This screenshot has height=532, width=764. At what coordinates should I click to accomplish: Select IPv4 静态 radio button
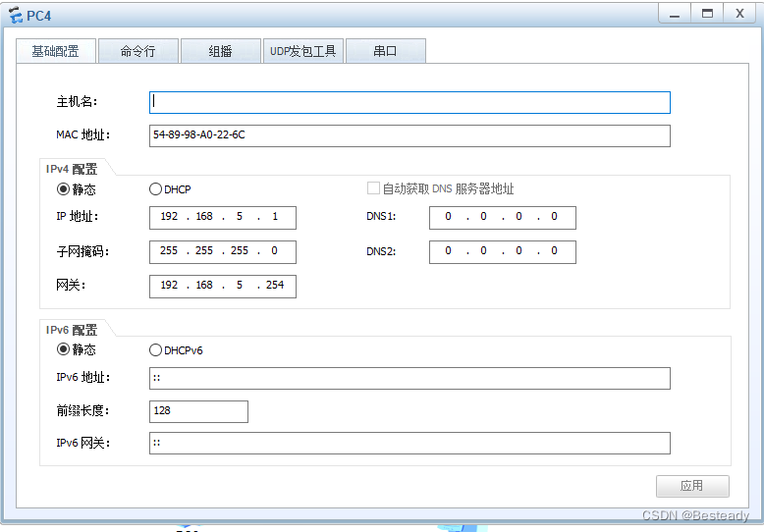pos(64,189)
